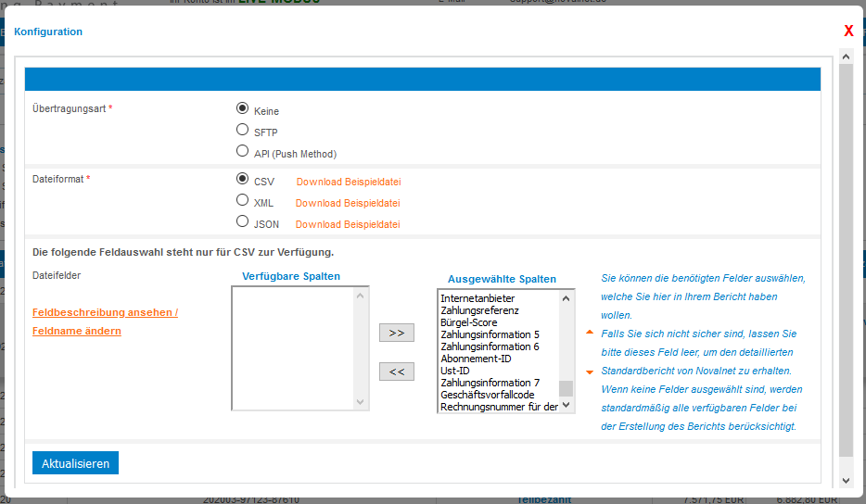Download the CSV Beispieldatei

[348, 182]
